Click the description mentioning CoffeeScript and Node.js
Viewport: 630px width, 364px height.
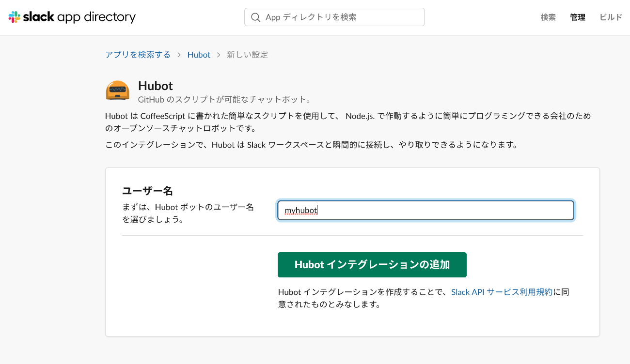[x=348, y=122]
